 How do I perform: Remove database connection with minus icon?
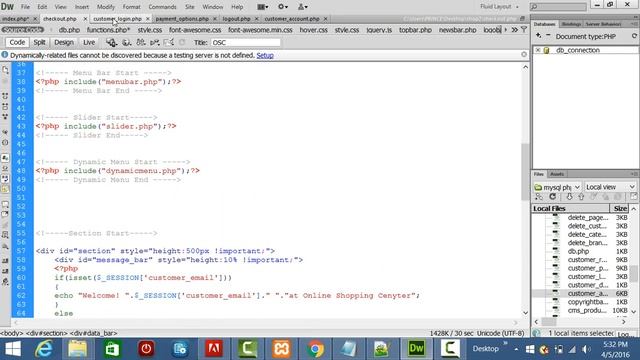coord(548,36)
